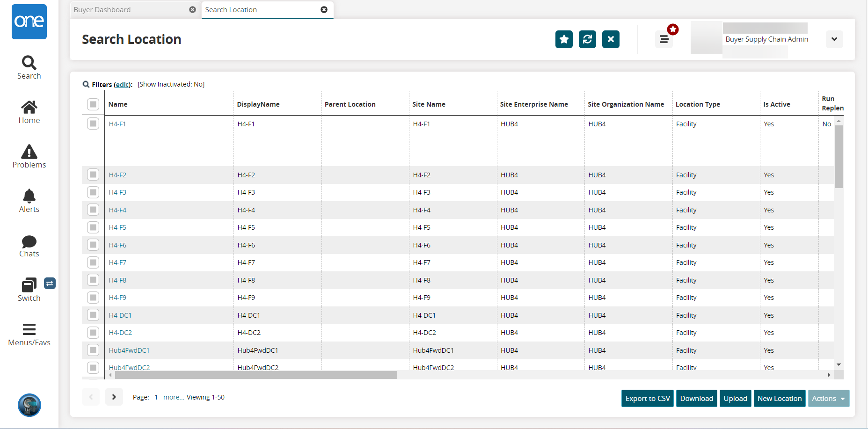The width and height of the screenshot is (868, 429).
Task: Click the horizontal scrollbar thumb
Action: (256, 375)
